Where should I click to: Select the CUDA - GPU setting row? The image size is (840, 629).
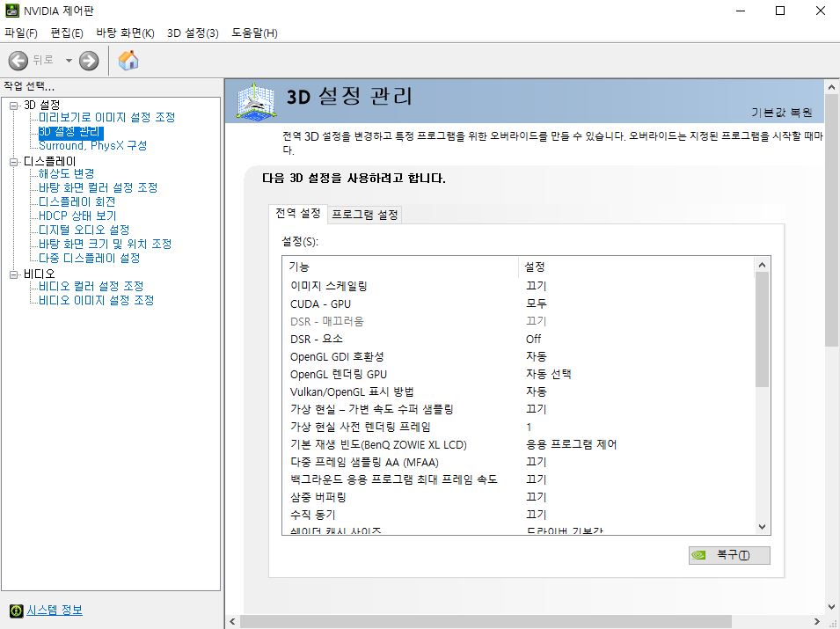click(518, 304)
